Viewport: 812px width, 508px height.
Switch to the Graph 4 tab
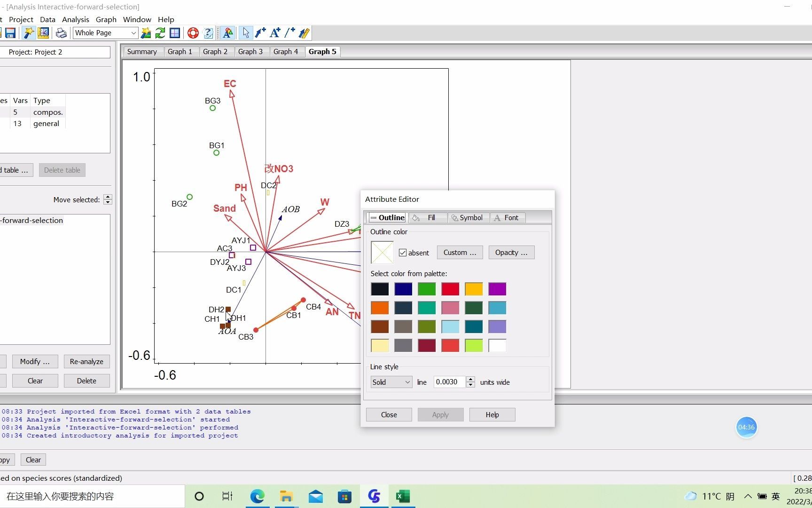(x=286, y=52)
